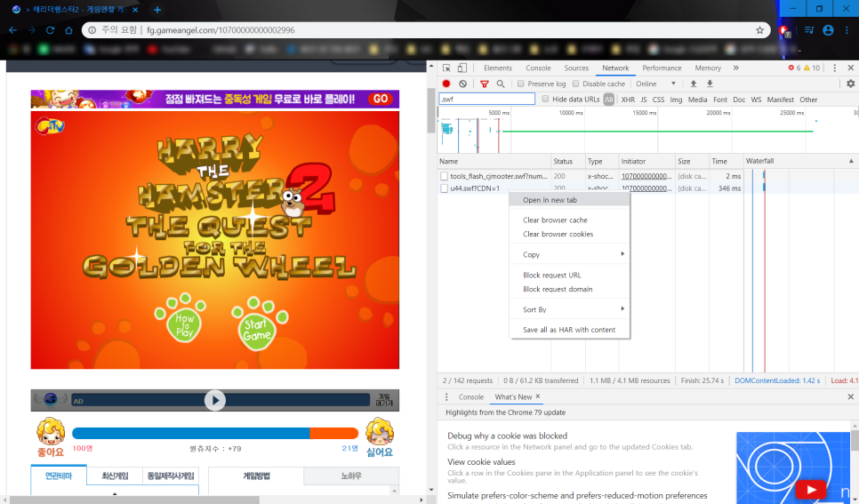Open DevTools three-dot customize menu
This screenshot has height=504, width=859.
tap(834, 68)
